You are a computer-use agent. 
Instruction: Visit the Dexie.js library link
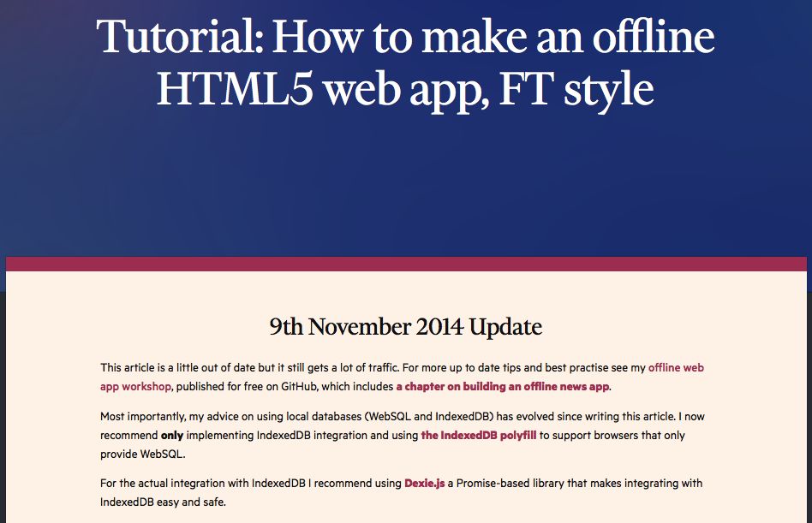pos(425,484)
